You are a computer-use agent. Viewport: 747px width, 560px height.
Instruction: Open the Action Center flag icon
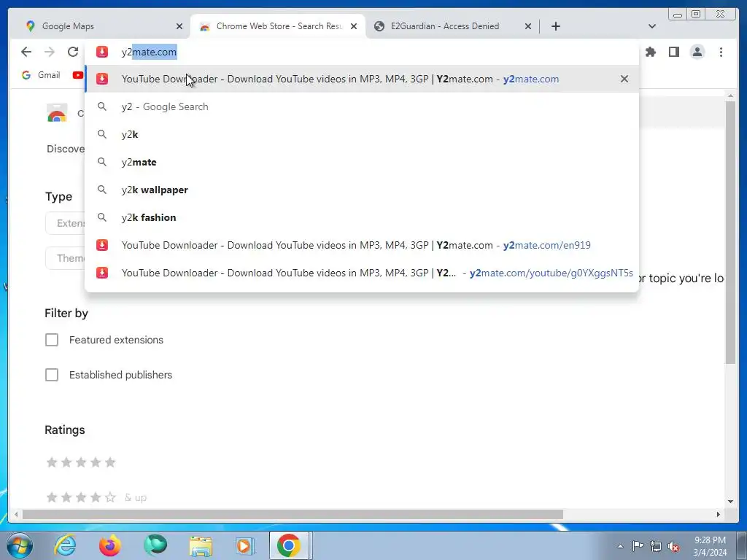point(638,546)
